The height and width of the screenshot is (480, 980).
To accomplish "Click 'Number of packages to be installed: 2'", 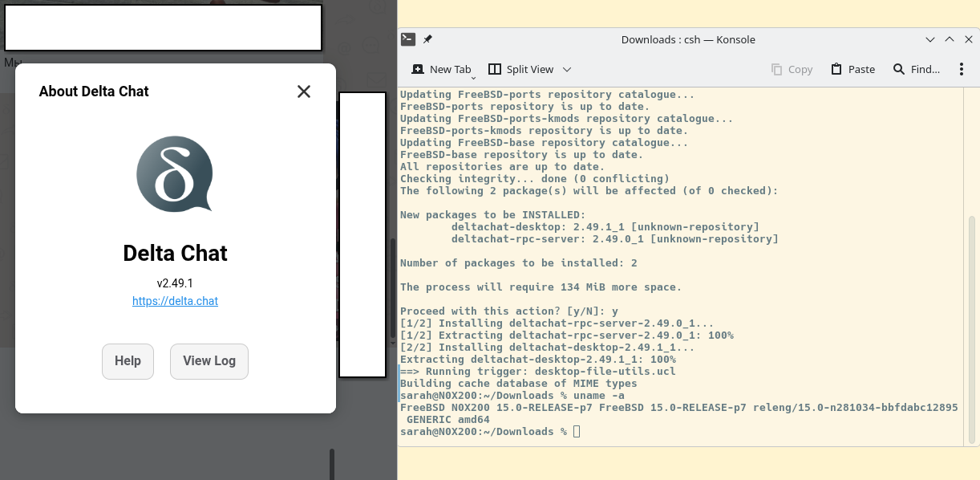I will coord(519,263).
